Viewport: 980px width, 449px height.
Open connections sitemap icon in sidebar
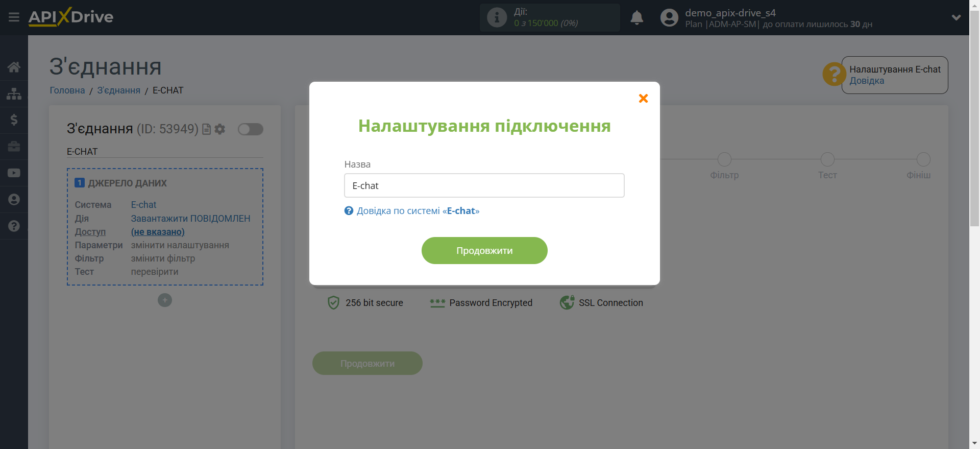point(14,93)
